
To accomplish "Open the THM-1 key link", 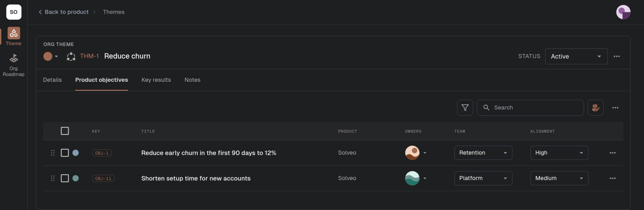I will [x=89, y=56].
